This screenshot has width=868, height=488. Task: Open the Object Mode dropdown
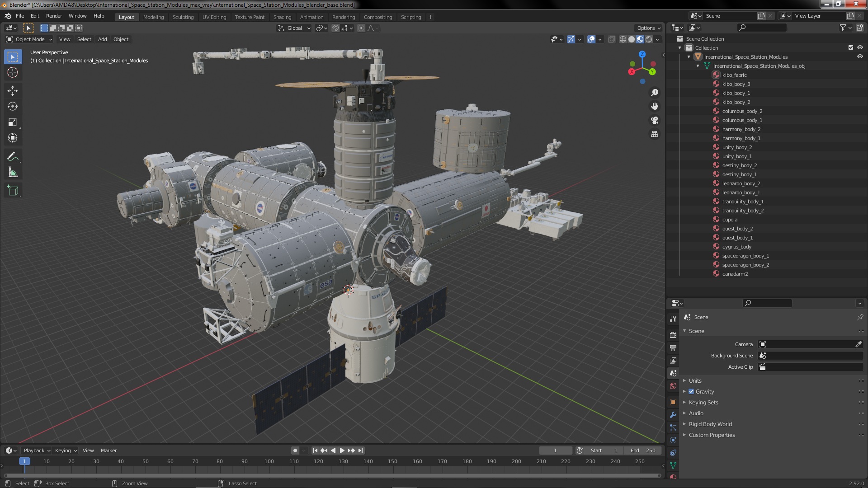pyautogui.click(x=29, y=39)
